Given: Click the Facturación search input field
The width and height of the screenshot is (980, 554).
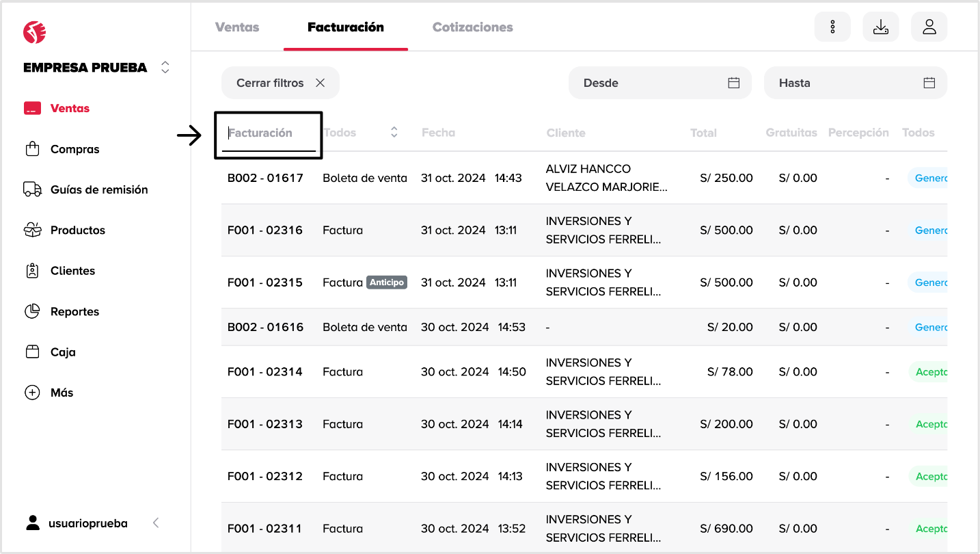Looking at the screenshot, I should [x=269, y=133].
